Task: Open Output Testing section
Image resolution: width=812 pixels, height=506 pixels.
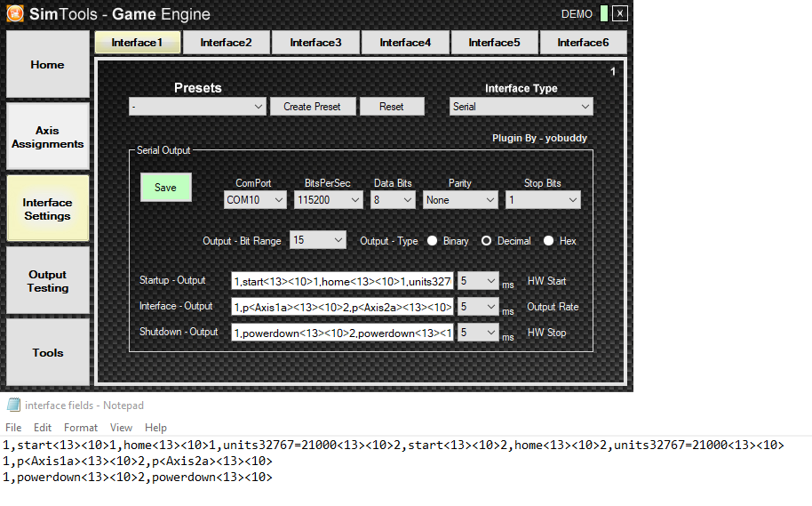Action: click(48, 281)
